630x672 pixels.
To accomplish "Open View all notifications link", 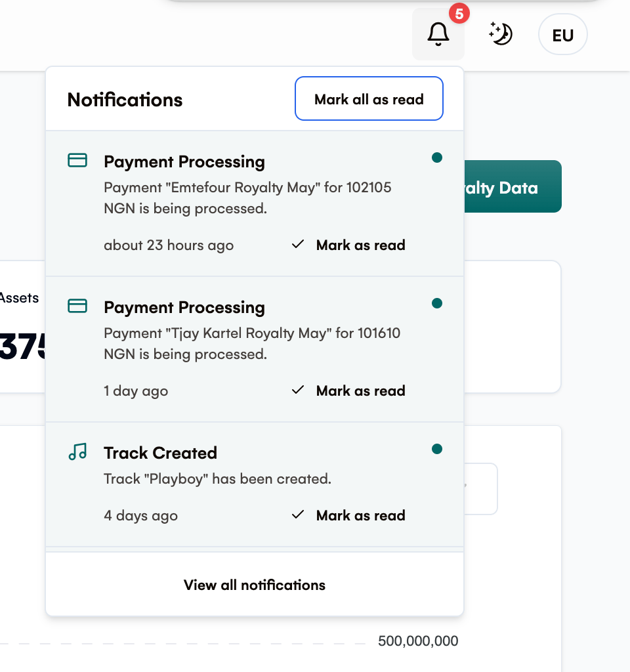I will point(255,585).
